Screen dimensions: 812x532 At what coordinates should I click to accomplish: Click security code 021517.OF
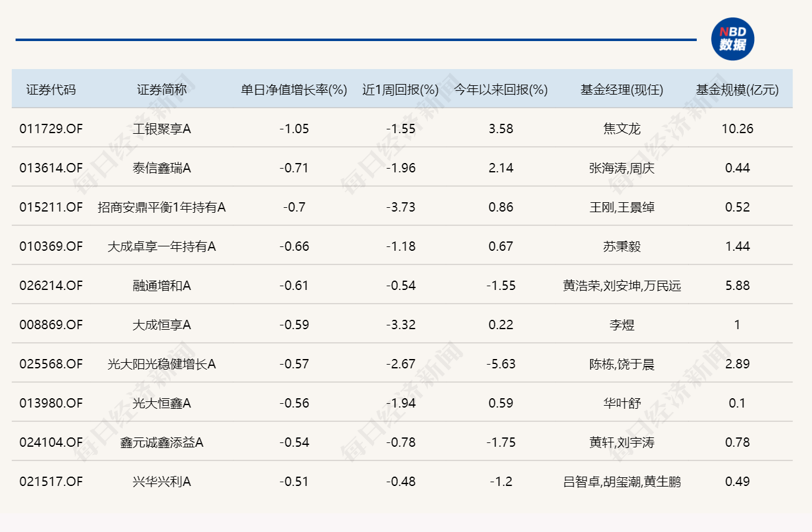(51, 482)
